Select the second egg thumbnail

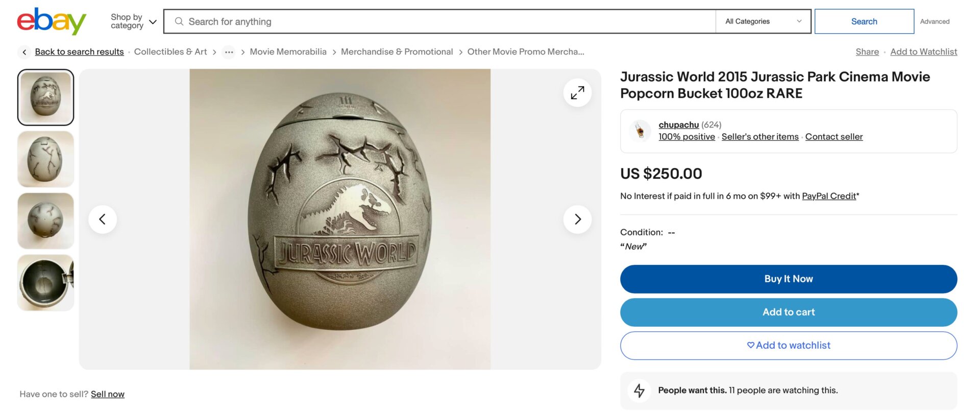click(45, 159)
